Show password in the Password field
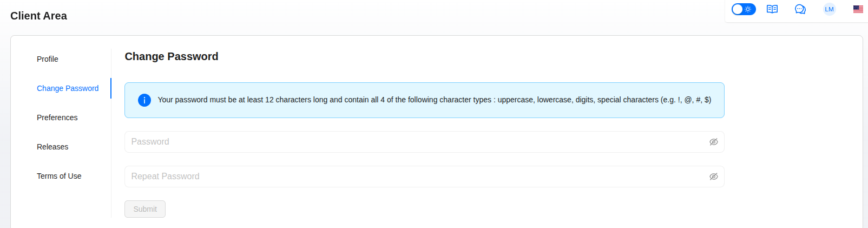Viewport: 868px width, 228px height. pyautogui.click(x=714, y=142)
